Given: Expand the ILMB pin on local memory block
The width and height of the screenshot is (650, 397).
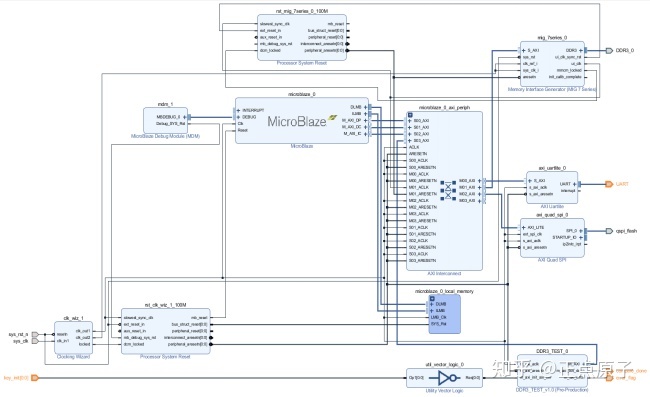Looking at the screenshot, I should (432, 311).
